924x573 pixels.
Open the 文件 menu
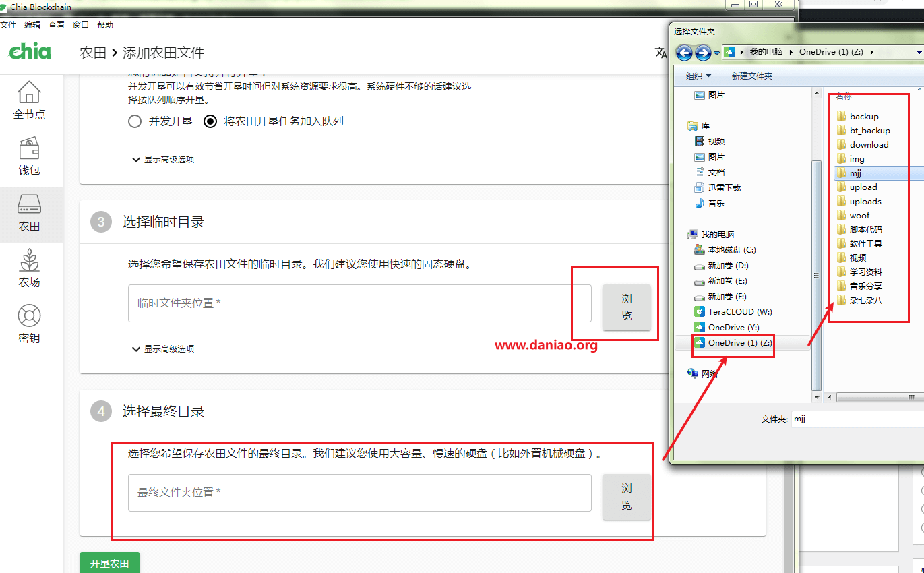[x=7, y=25]
